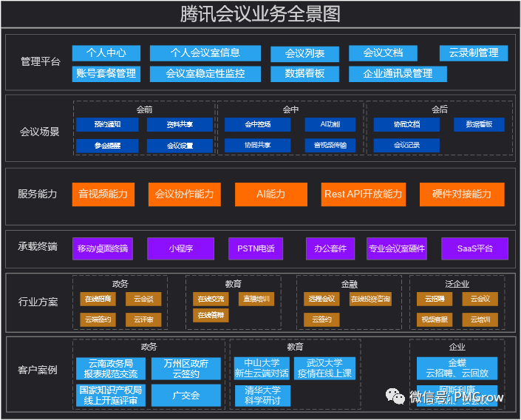Image resolution: width=521 pixels, height=420 pixels.
Task: Select the 账号套餐管理 box
Action: 106,74
